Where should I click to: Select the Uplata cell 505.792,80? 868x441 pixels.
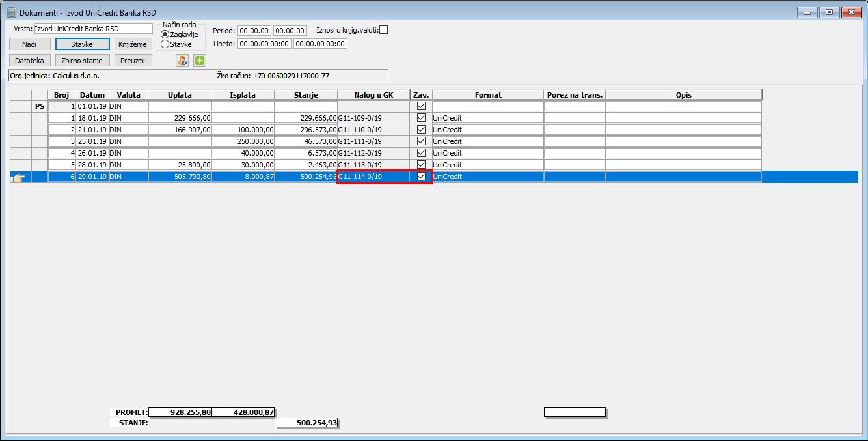(x=180, y=177)
